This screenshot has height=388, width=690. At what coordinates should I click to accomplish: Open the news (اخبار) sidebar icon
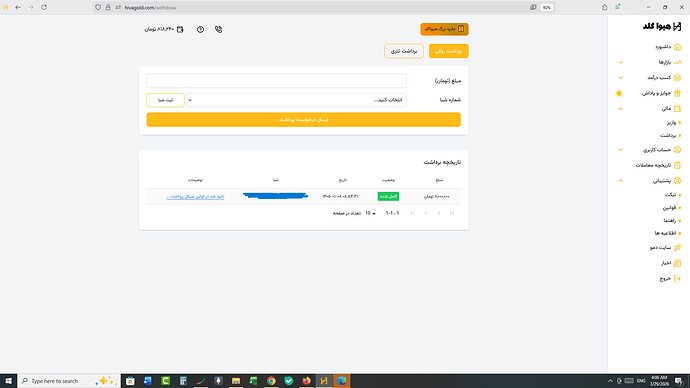(x=677, y=263)
